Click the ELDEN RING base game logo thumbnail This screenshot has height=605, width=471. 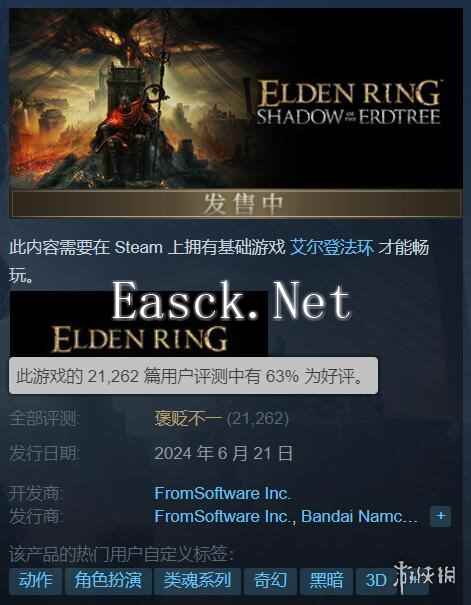pos(138,323)
